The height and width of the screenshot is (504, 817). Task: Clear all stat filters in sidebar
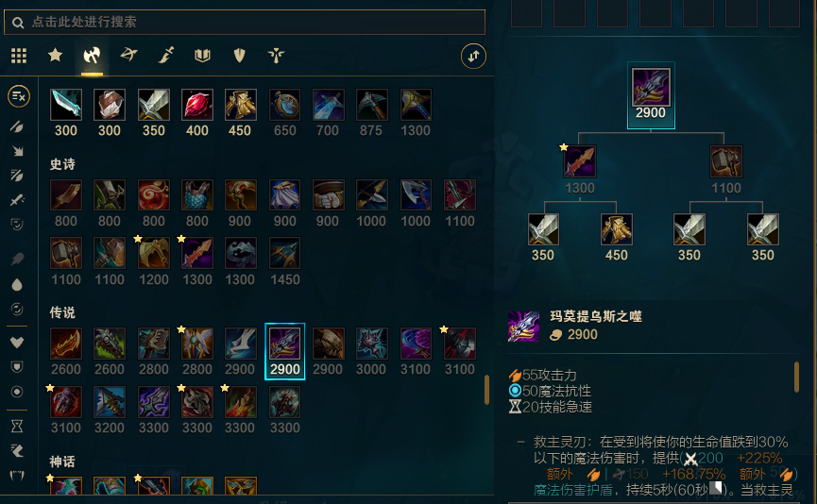18,96
